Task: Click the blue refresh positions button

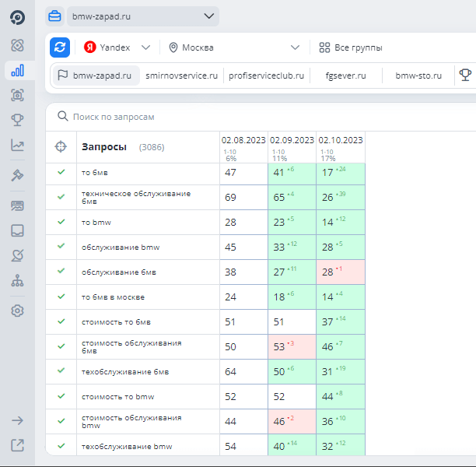Action: [60, 47]
